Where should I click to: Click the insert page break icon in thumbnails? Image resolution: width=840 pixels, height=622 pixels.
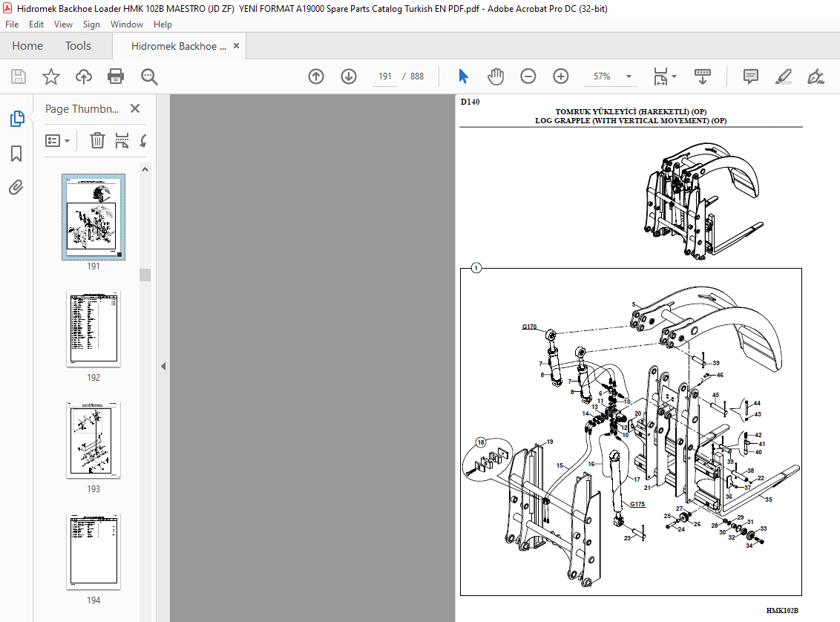pyautogui.click(x=122, y=140)
